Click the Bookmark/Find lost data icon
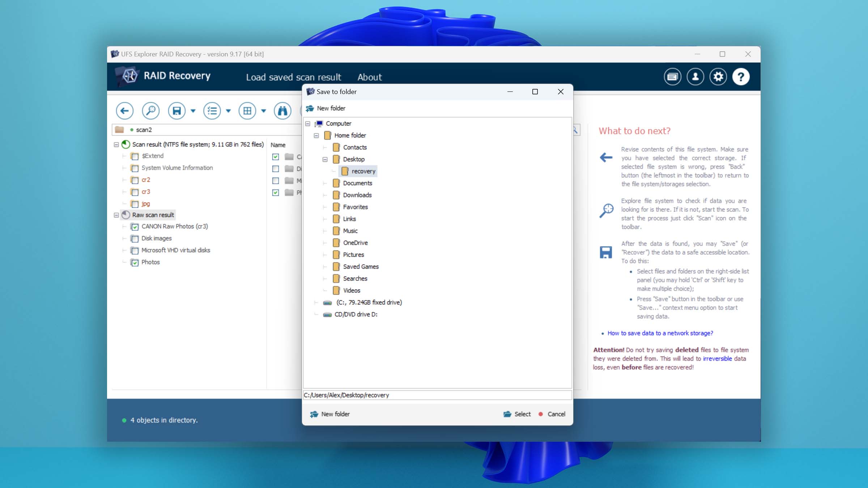The image size is (868, 488). tap(281, 110)
